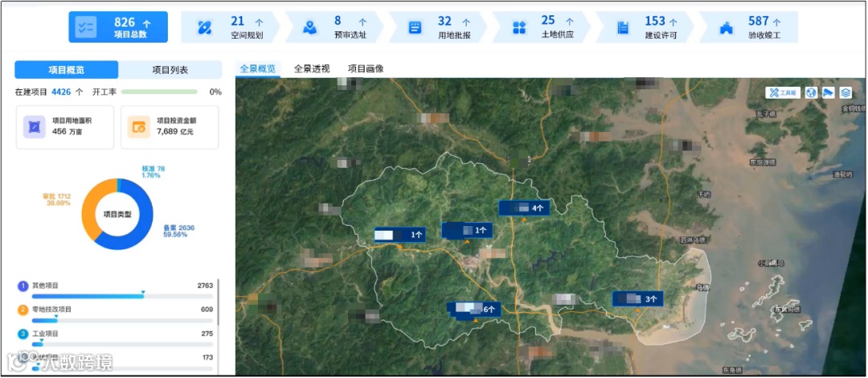Click the 工业项目 count 275
The height and width of the screenshot is (378, 868).
coord(207,334)
